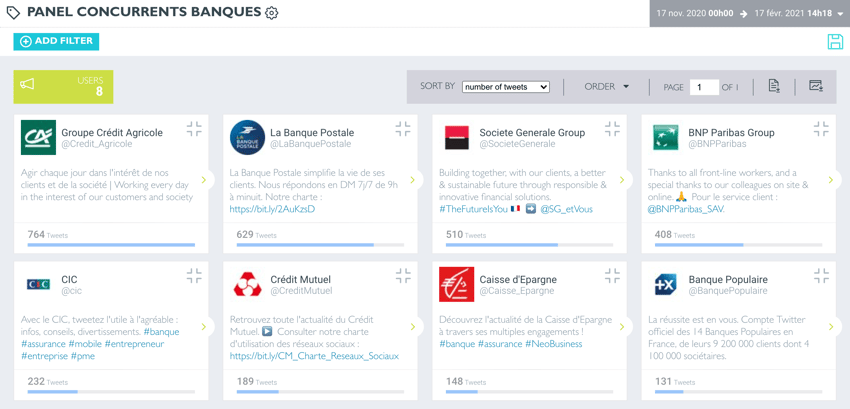The height and width of the screenshot is (409, 850).
Task: Click the @SocieteGenerale handle
Action: pyautogui.click(x=518, y=144)
